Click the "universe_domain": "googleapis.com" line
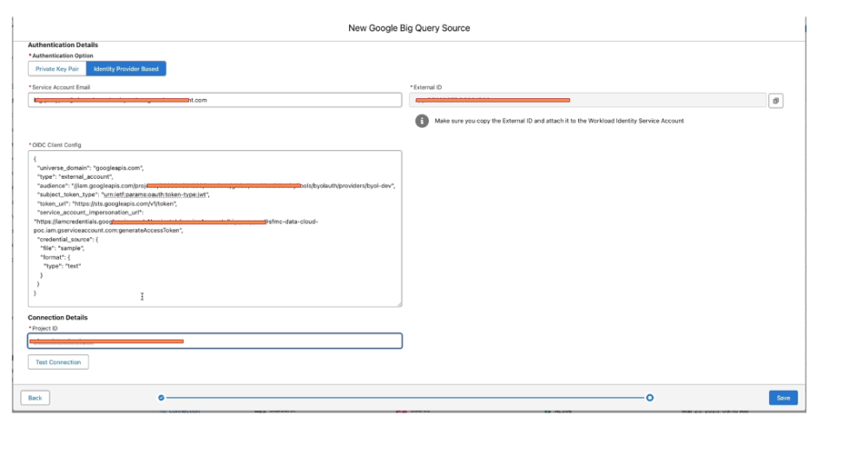868x456 pixels. coord(90,168)
